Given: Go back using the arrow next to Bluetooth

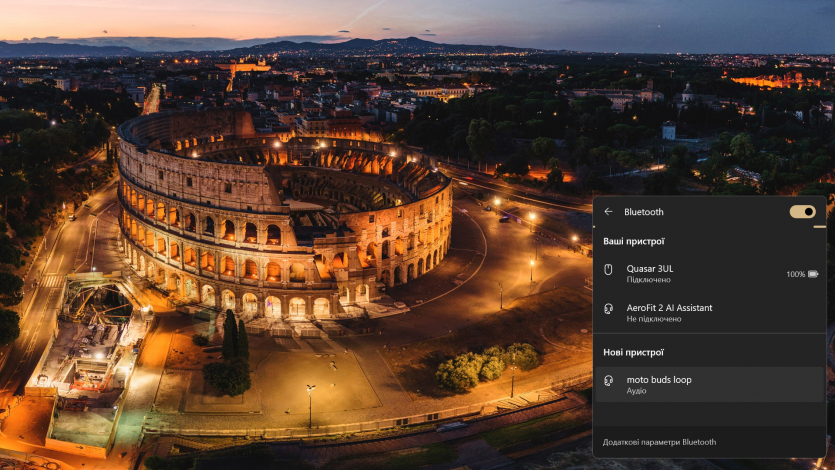Looking at the screenshot, I should tap(608, 212).
